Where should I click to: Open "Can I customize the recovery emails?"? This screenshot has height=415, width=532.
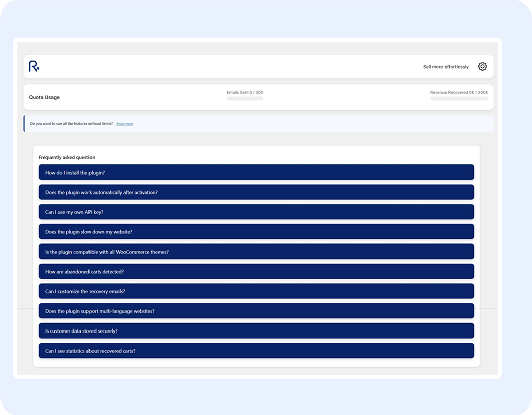(256, 291)
